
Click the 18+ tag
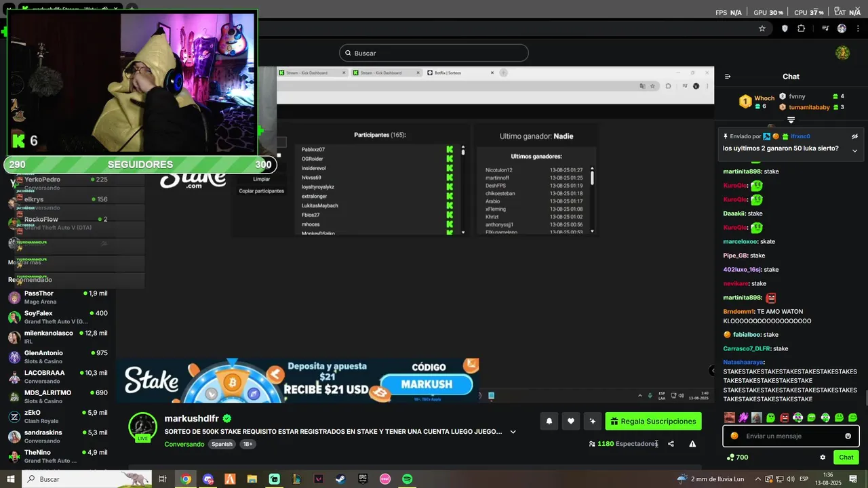[x=248, y=444]
